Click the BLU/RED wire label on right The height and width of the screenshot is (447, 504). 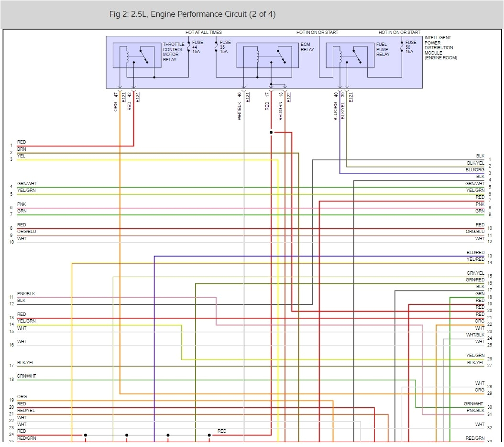click(475, 252)
